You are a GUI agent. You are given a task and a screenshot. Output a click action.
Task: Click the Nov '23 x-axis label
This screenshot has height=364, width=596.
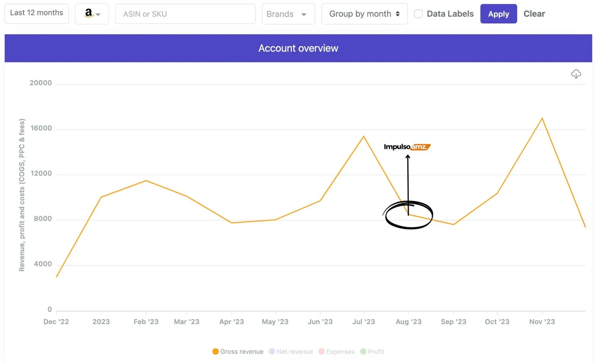coord(542,322)
